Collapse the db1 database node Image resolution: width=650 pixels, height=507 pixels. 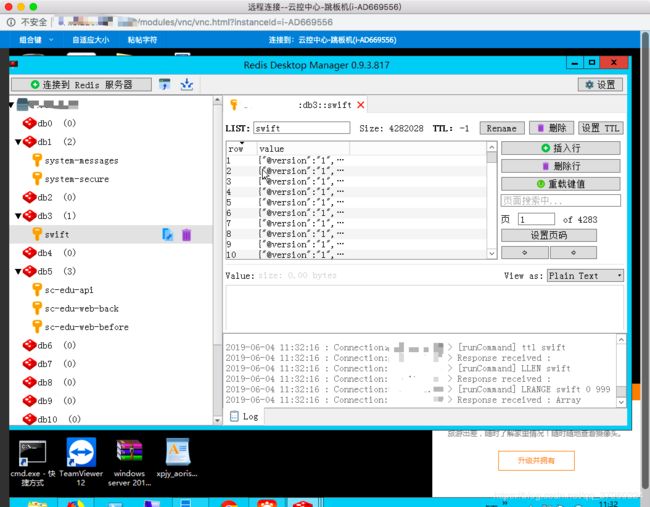tap(18, 142)
